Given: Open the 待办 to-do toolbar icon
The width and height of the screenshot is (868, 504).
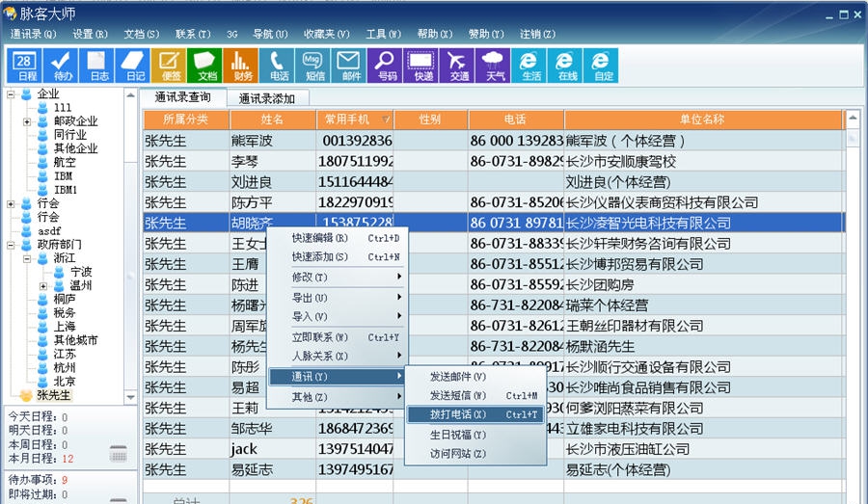Looking at the screenshot, I should click(x=61, y=66).
